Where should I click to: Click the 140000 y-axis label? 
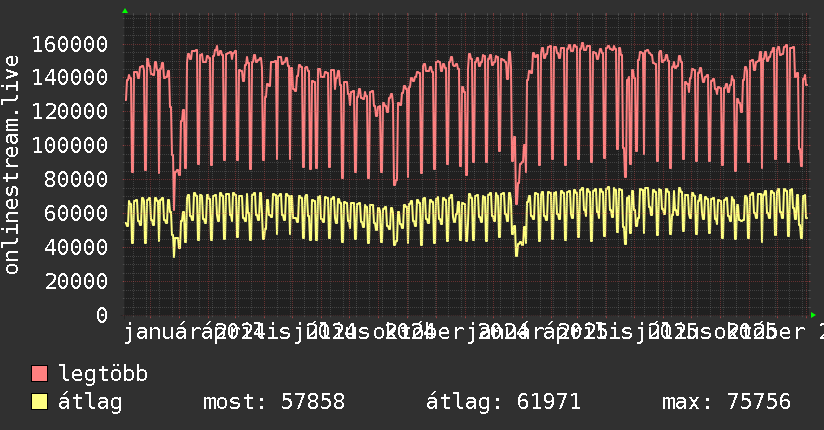coord(70,78)
